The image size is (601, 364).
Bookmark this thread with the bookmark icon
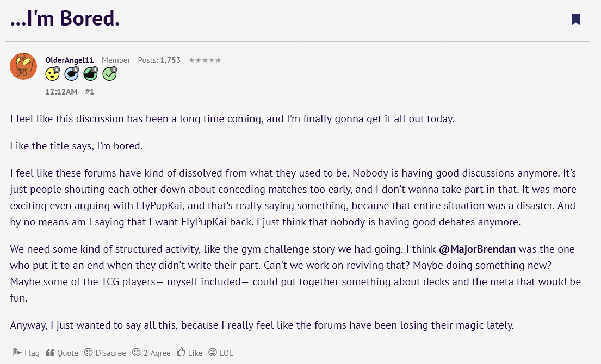coord(575,19)
